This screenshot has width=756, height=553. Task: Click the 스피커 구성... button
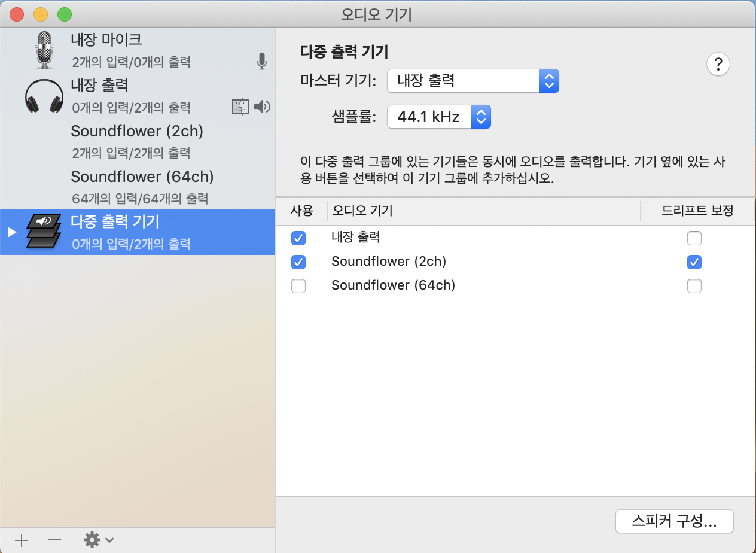[x=674, y=521]
